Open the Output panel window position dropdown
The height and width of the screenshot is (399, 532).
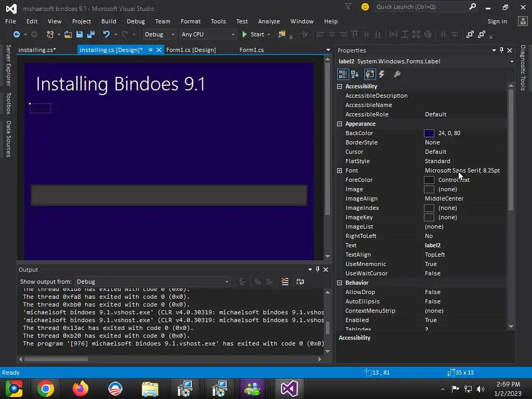pyautogui.click(x=310, y=270)
